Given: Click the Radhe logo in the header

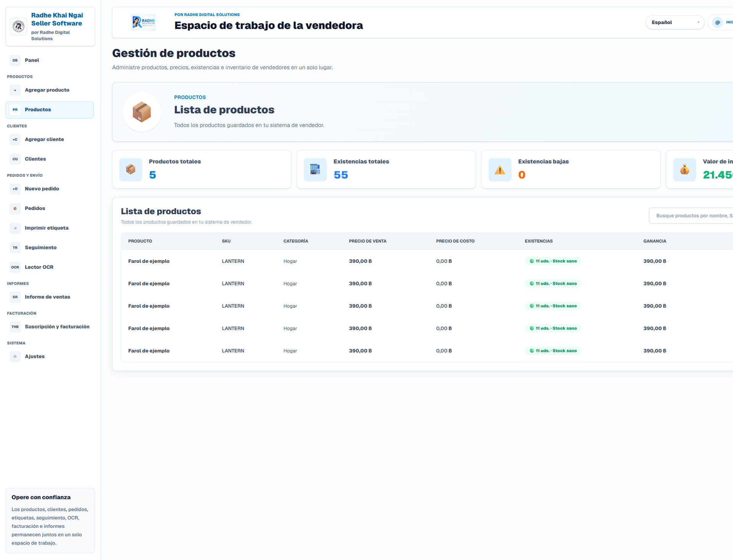Looking at the screenshot, I should (144, 23).
